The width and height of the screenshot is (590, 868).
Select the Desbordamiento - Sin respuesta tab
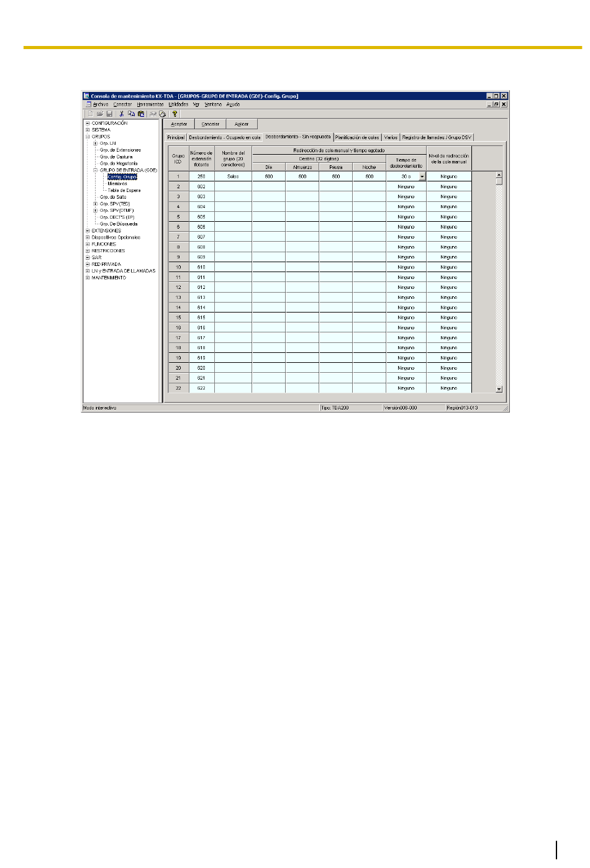298,137
